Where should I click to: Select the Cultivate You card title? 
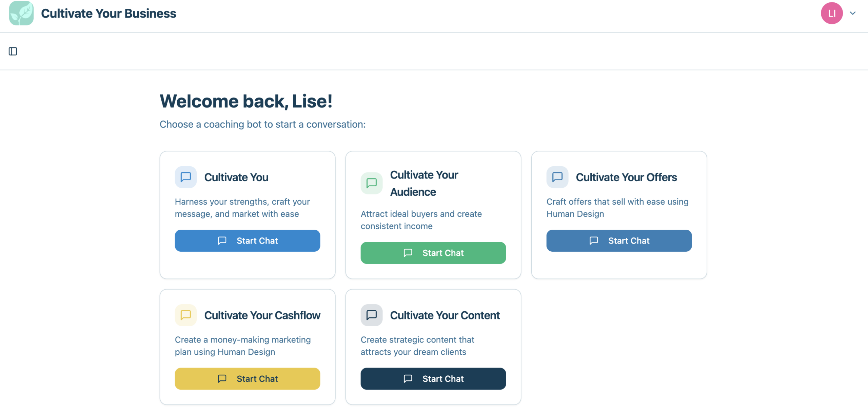(236, 177)
